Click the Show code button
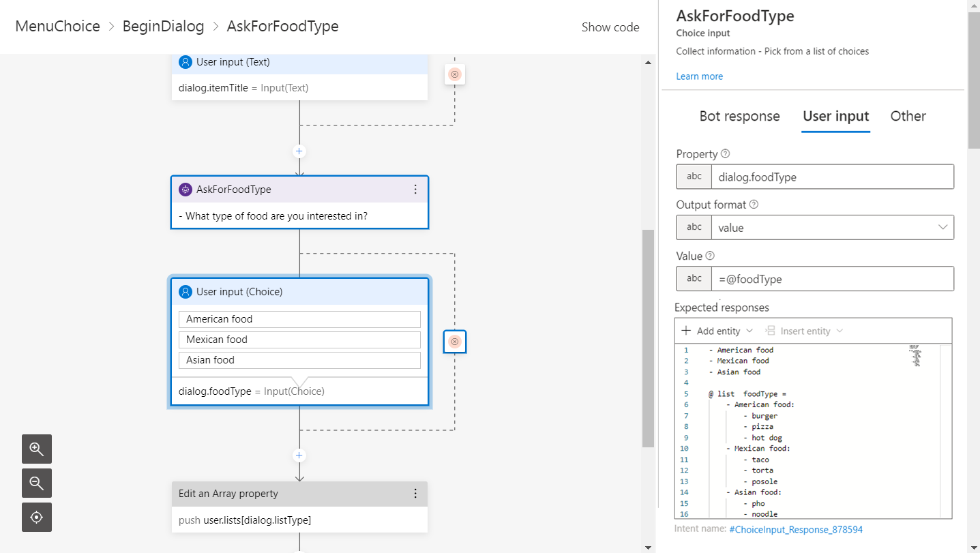Image resolution: width=980 pixels, height=553 pixels. tap(610, 27)
